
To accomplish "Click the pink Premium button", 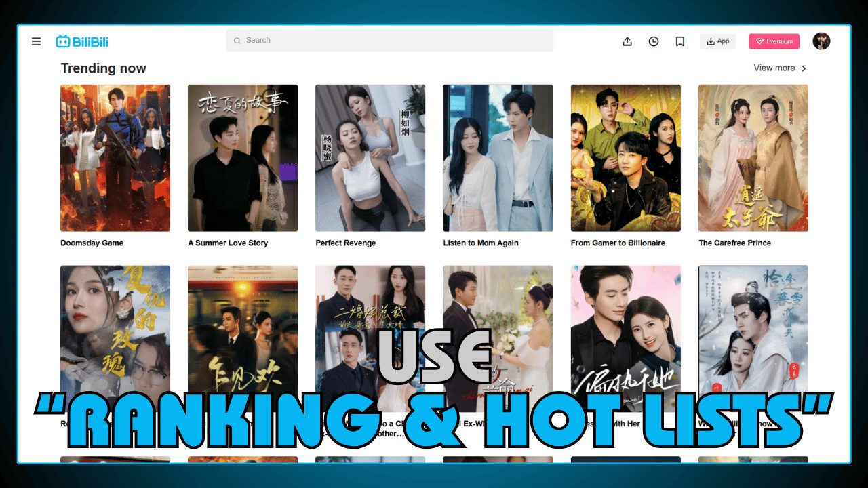I will [774, 41].
